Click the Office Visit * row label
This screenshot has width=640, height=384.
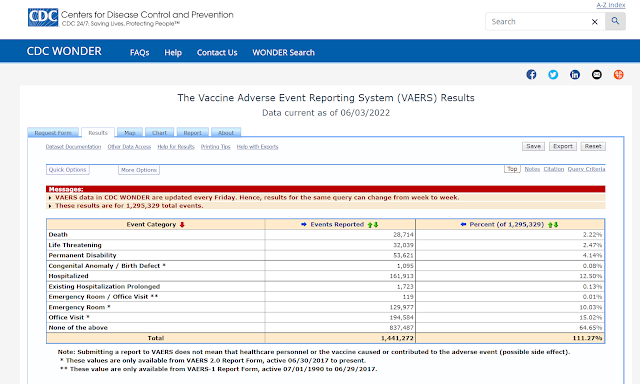pyautogui.click(x=69, y=317)
